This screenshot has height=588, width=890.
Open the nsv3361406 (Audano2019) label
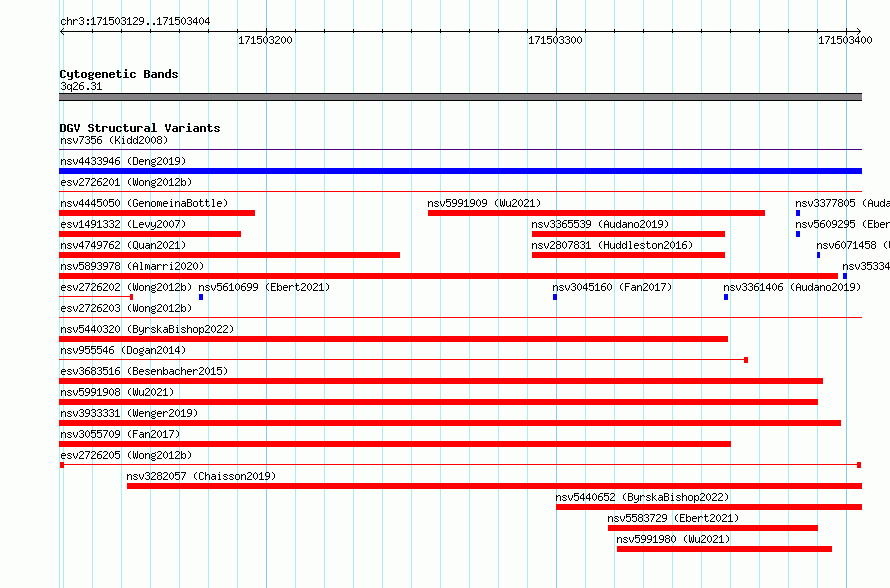792,287
